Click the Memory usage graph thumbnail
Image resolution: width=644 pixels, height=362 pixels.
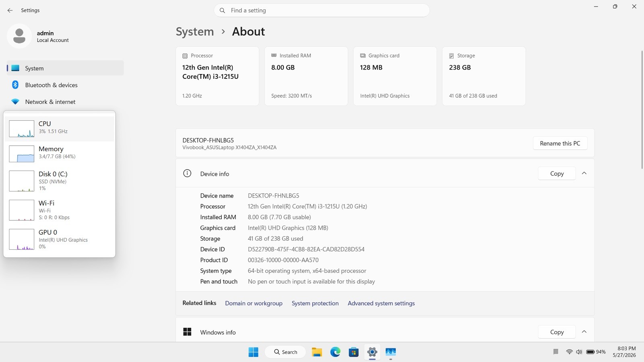pos(22,154)
